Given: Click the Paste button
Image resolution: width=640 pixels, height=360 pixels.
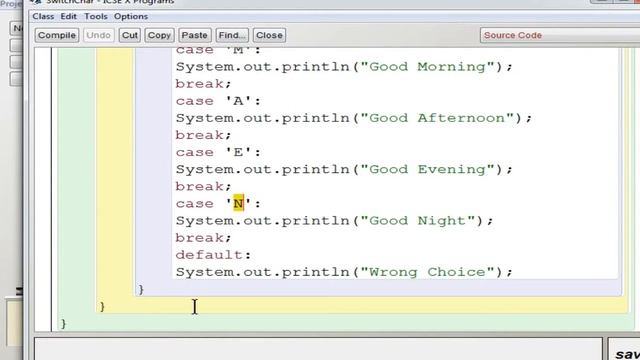Looking at the screenshot, I should [x=194, y=35].
